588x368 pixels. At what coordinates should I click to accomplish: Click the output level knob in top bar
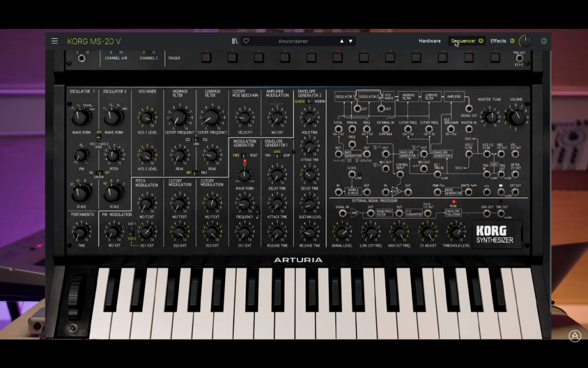[525, 41]
